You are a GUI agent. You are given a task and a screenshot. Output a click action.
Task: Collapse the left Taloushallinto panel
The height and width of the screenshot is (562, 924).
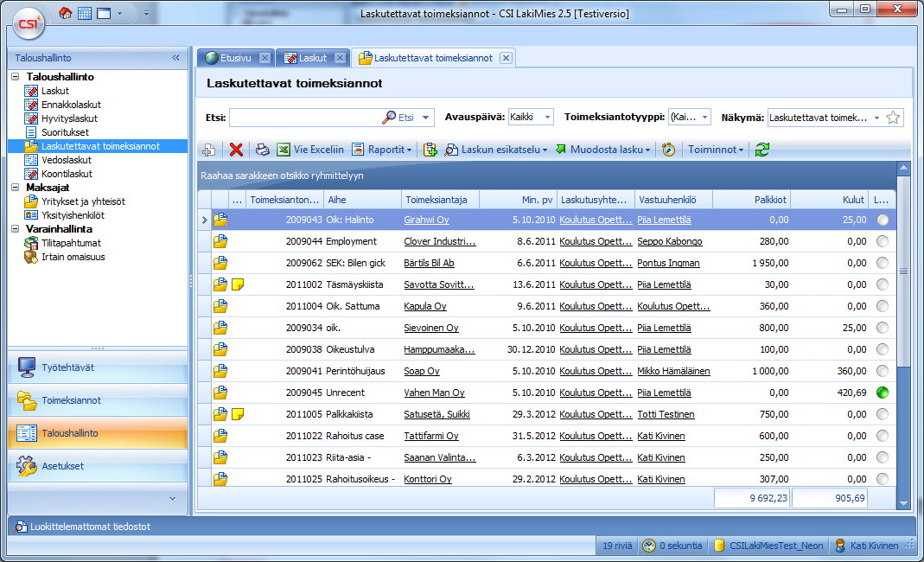175,58
